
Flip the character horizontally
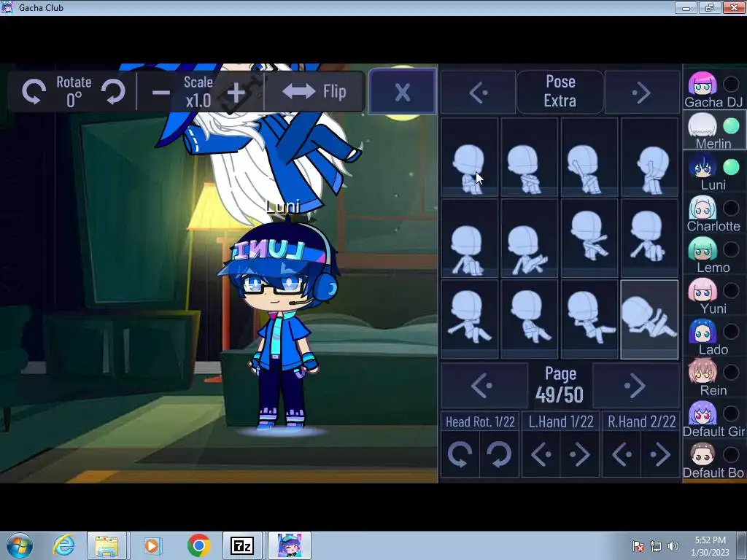tap(314, 91)
